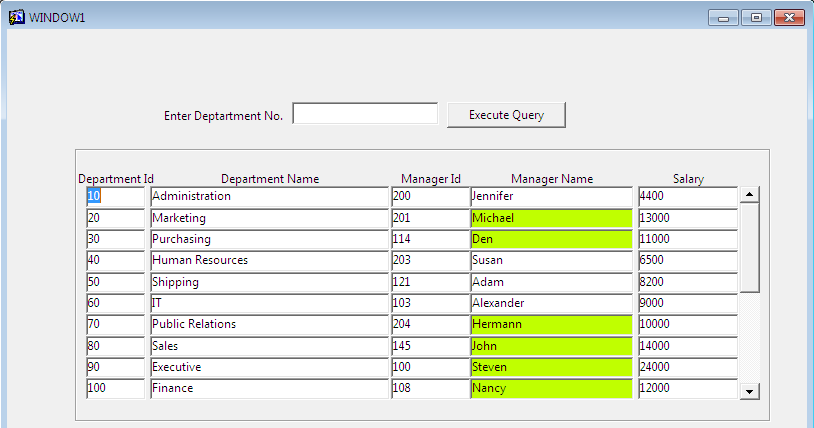Viewport: 814px width, 428px height.
Task: Click the Enter Department No. input field
Action: 364,114
